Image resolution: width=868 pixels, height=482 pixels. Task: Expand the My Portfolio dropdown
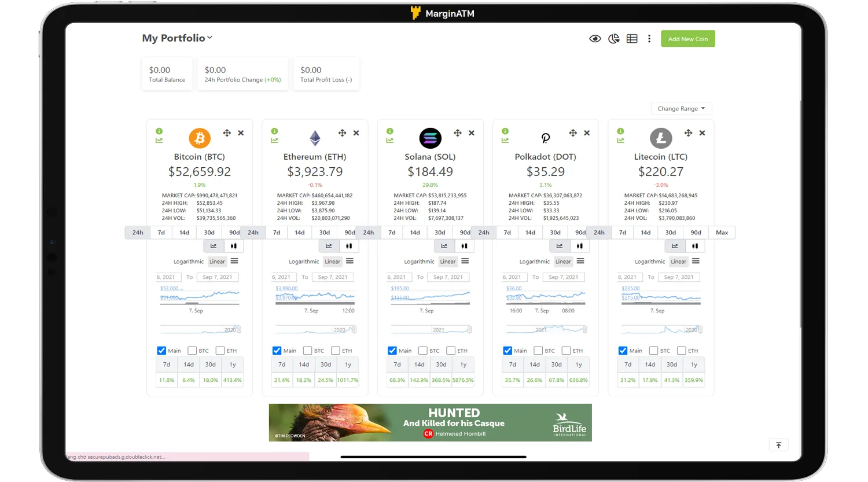click(x=177, y=38)
